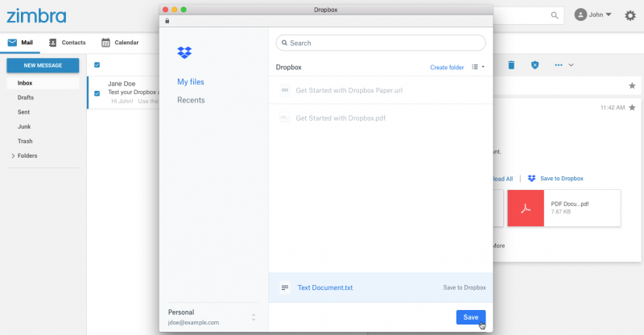
Task: Click the magnifier icon in the Dropbox search box
Action: tap(284, 43)
